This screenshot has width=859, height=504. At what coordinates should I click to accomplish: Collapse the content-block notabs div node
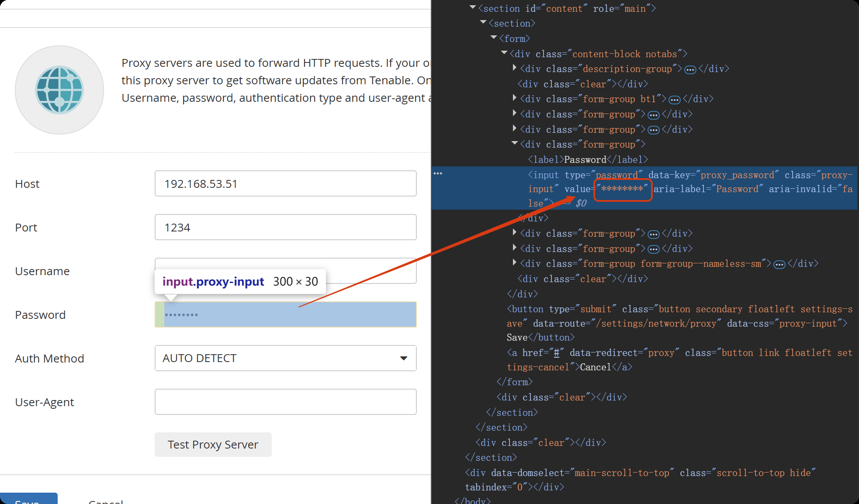pos(504,53)
